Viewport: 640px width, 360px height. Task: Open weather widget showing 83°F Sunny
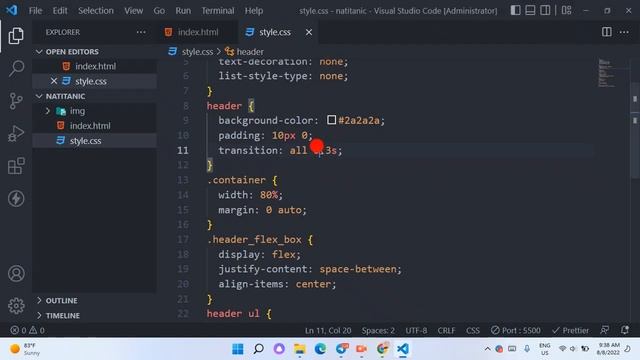click(24, 349)
